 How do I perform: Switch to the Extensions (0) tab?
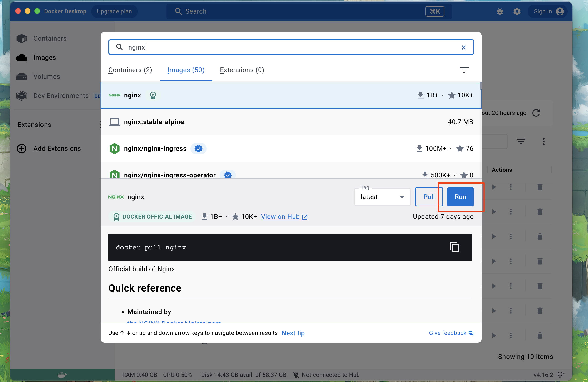point(242,70)
